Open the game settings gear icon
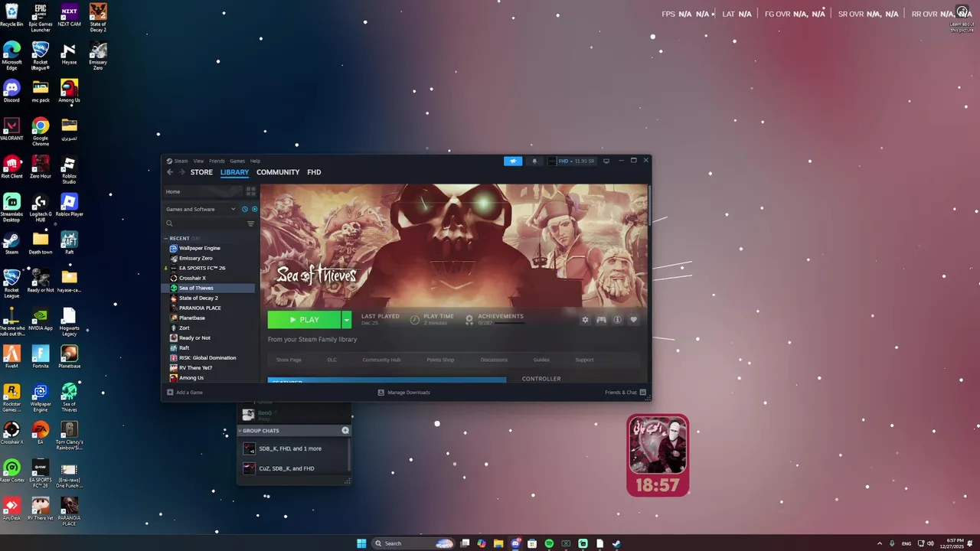The image size is (980, 551). coord(585,320)
